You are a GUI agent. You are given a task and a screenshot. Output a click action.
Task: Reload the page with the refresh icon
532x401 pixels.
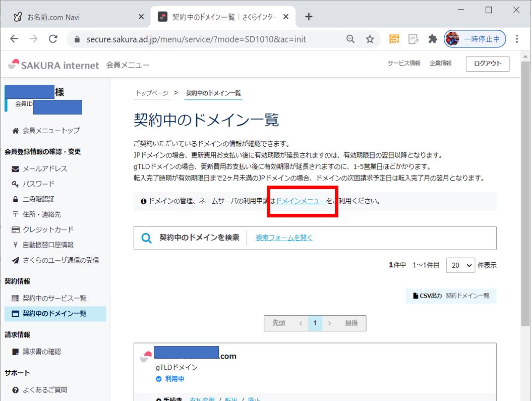click(x=53, y=39)
